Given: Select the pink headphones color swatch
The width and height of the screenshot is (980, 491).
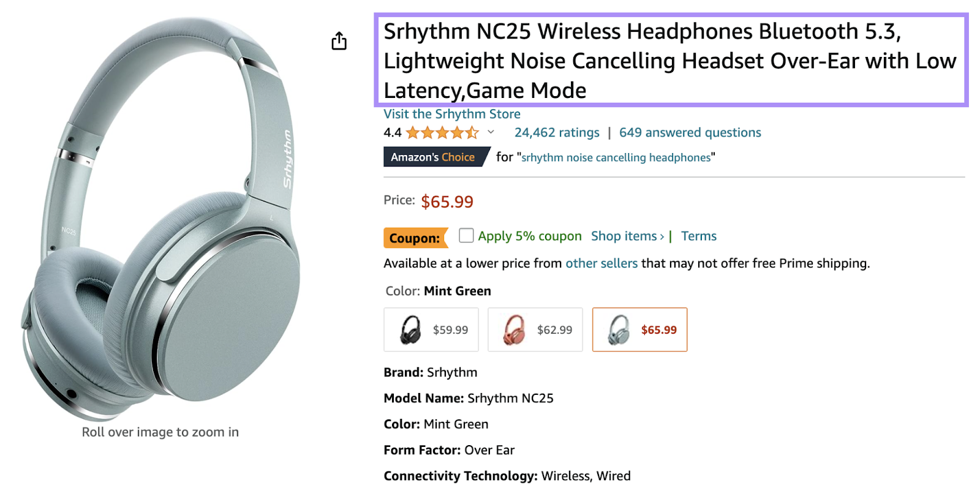Looking at the screenshot, I should point(535,329).
